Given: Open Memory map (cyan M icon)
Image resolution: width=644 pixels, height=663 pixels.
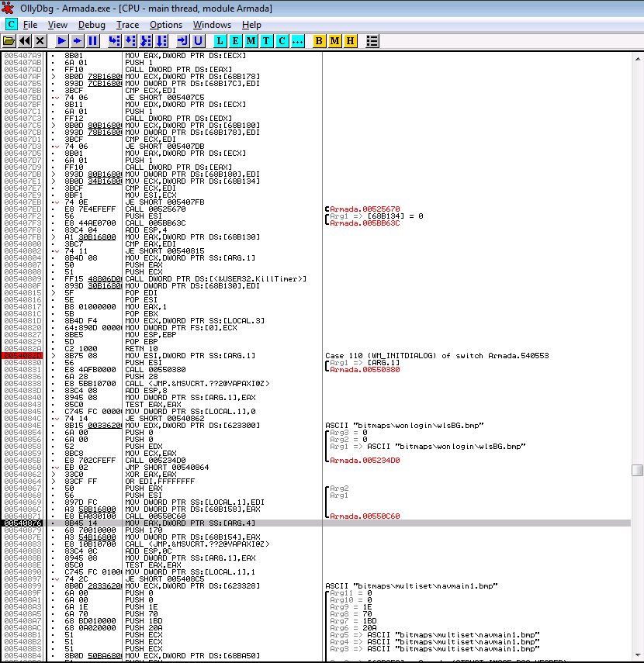Looking at the screenshot, I should point(251,41).
